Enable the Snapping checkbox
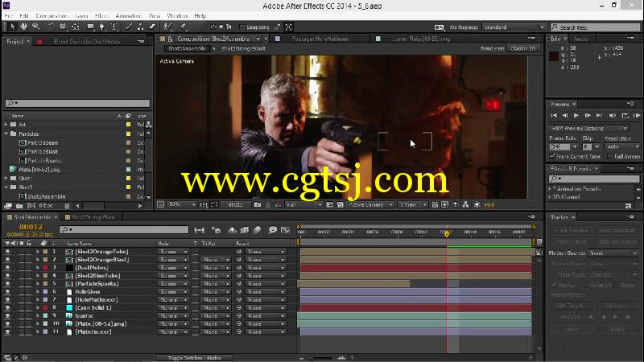 click(x=242, y=27)
